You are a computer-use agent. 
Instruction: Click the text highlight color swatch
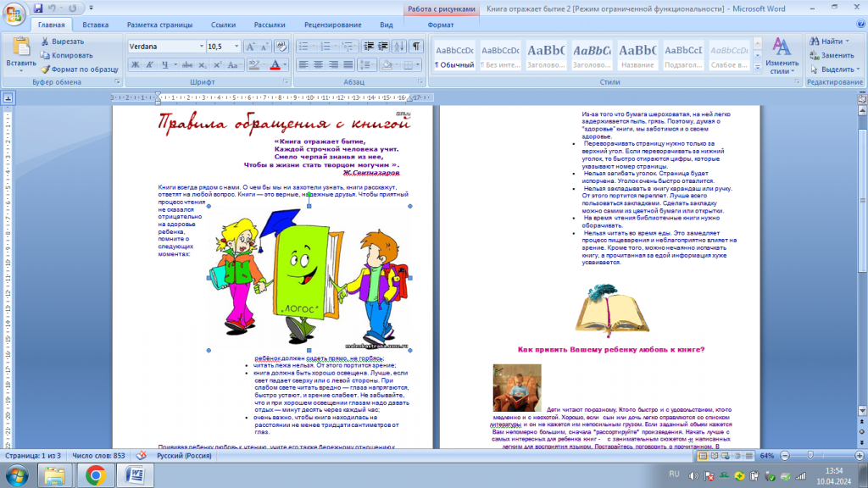click(253, 65)
